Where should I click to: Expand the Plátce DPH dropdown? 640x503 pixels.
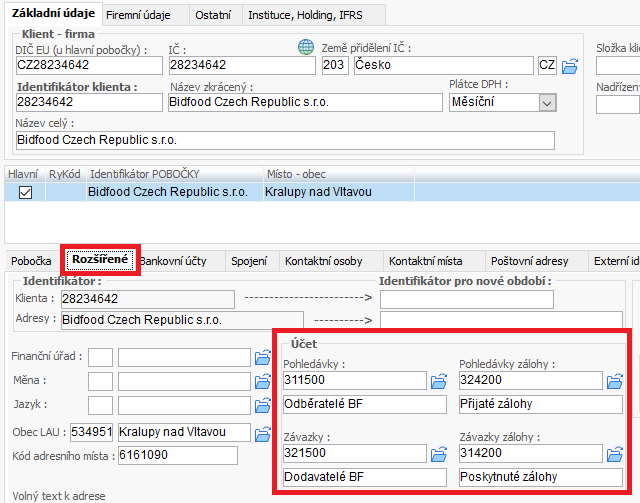[x=546, y=102]
